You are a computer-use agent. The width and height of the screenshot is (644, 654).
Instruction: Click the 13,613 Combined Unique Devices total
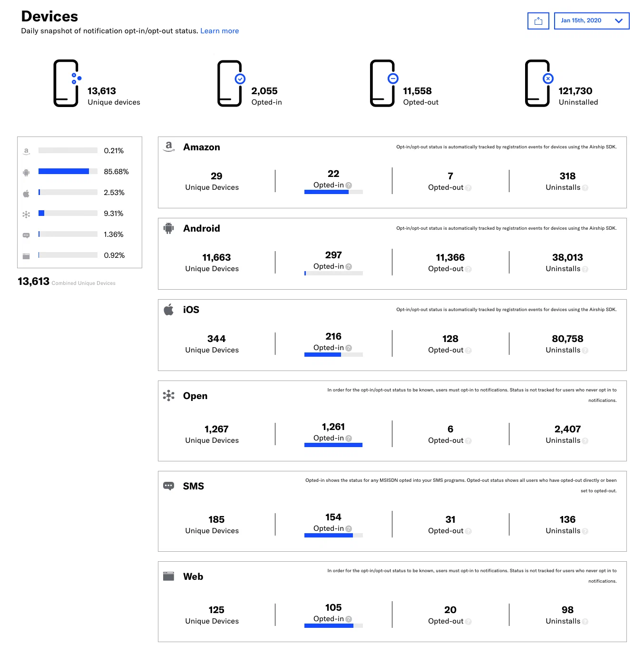pos(34,282)
